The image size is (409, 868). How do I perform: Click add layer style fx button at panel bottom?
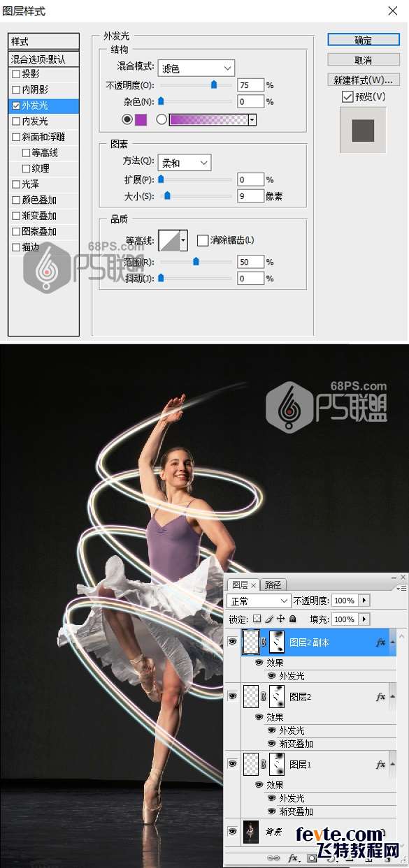294,858
